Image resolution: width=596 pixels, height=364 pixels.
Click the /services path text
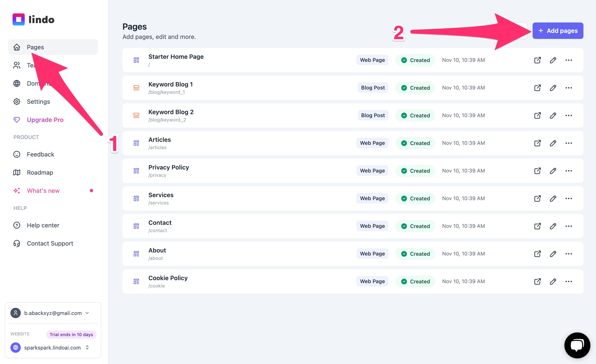[158, 203]
